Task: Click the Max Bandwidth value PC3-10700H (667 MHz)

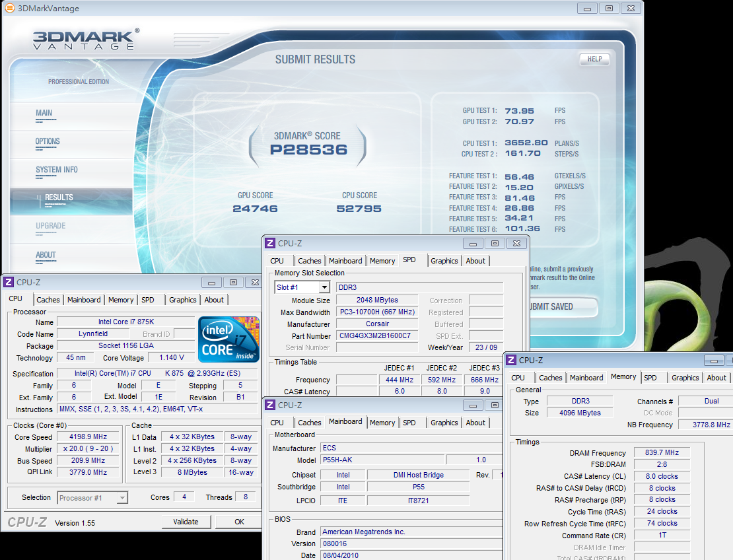Action: (377, 312)
